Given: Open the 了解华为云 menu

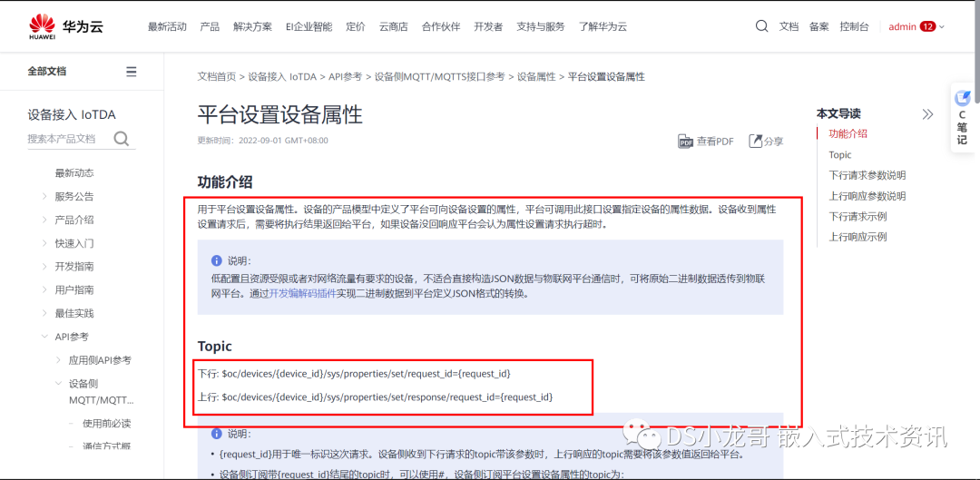Looking at the screenshot, I should [603, 27].
